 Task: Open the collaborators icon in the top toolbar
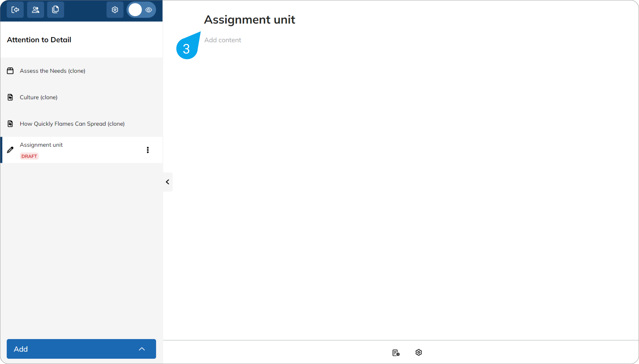(x=35, y=9)
